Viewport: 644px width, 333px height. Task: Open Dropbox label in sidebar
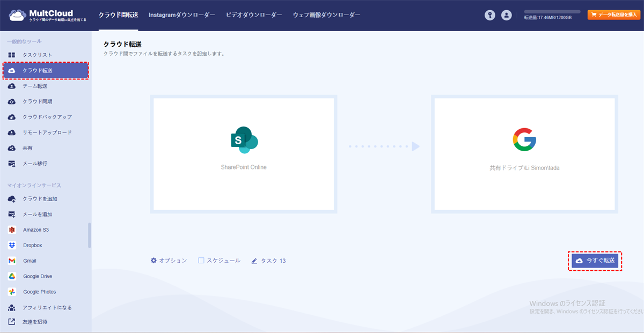32,246
